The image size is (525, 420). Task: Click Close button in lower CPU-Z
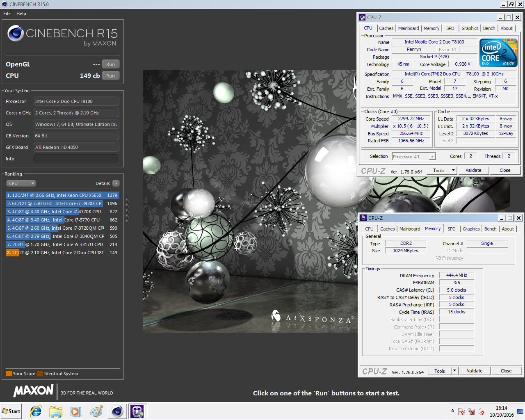506,371
